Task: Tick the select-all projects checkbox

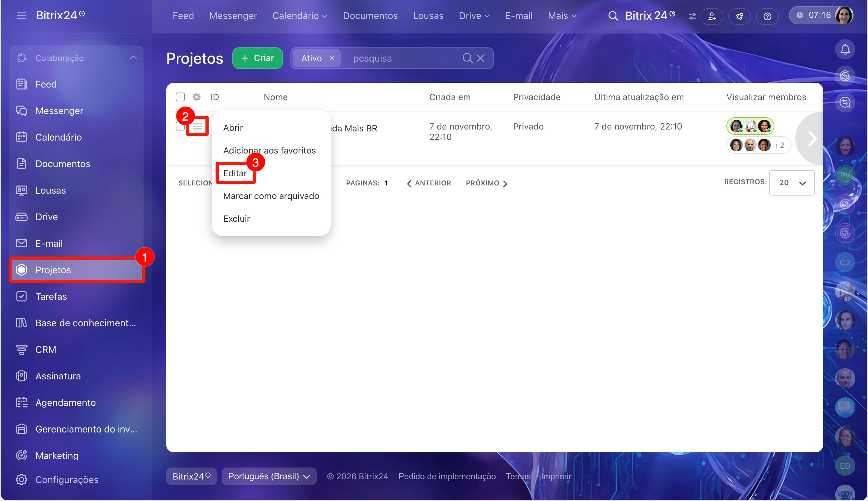Action: [180, 97]
